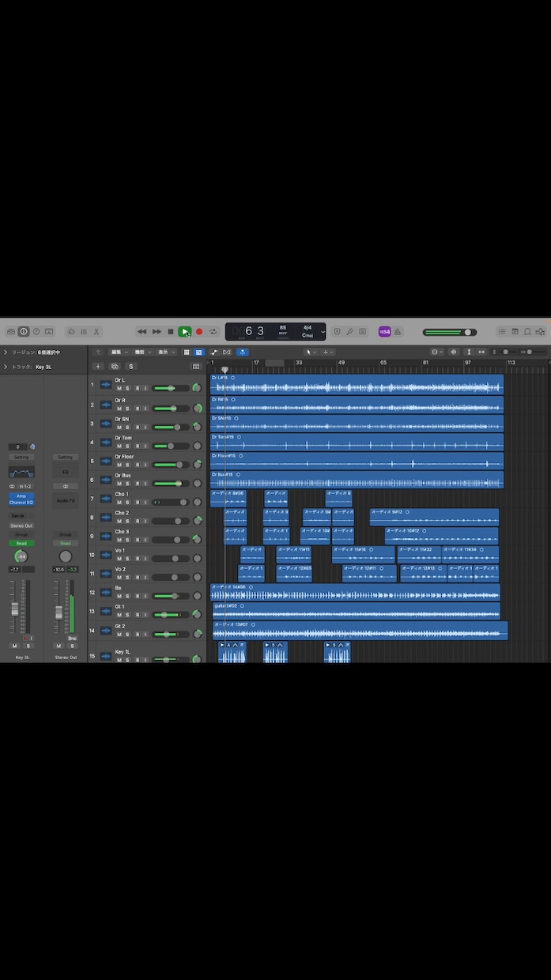This screenshot has width=551, height=980.
Task: Open the Library panel icon
Action: pos(11,332)
